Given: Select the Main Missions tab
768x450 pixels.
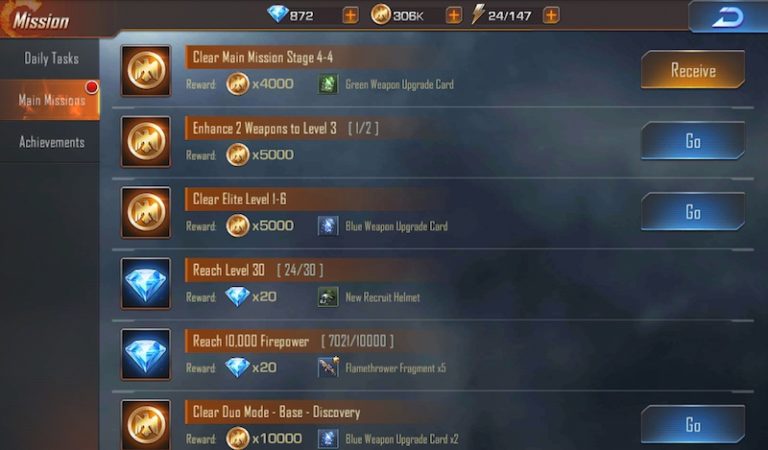Looking at the screenshot, I should (x=50, y=100).
